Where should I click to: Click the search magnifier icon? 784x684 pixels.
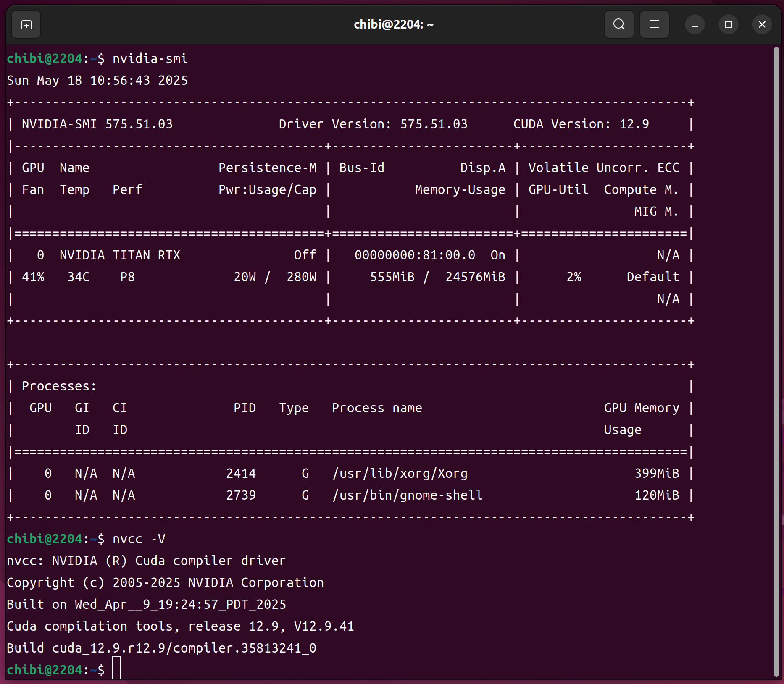click(x=619, y=25)
